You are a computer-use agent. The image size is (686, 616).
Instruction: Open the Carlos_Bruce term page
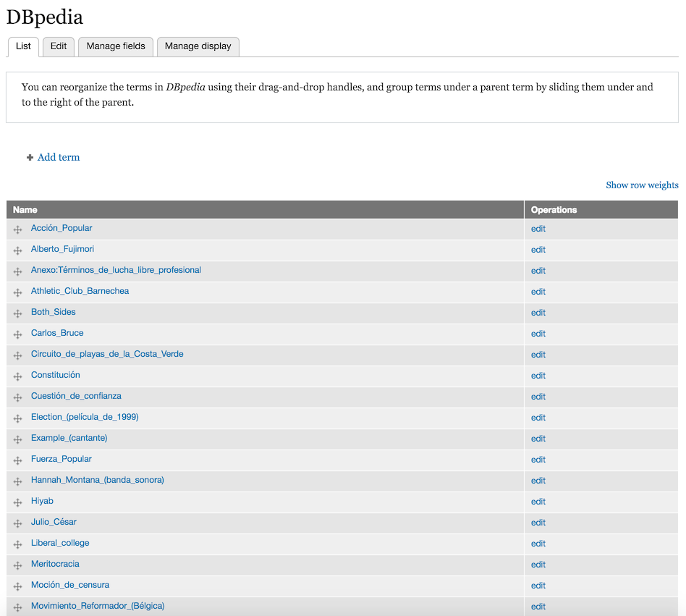tap(57, 333)
